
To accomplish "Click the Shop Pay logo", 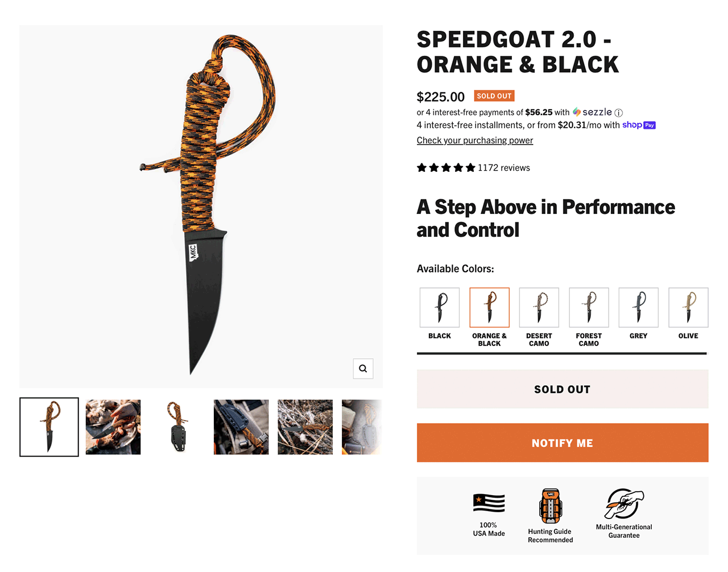I will click(639, 125).
